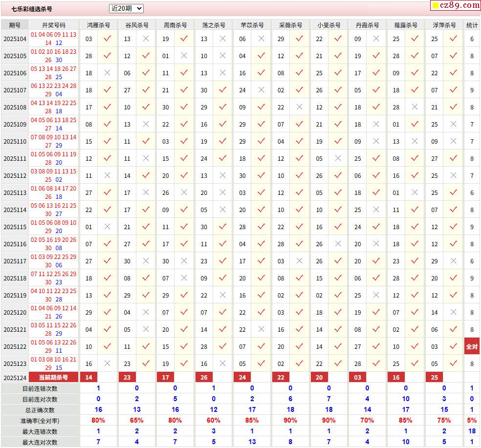Click the X mark in 周南杀号 for 2025105
Viewport: 481px width, 448px height.
184,56
